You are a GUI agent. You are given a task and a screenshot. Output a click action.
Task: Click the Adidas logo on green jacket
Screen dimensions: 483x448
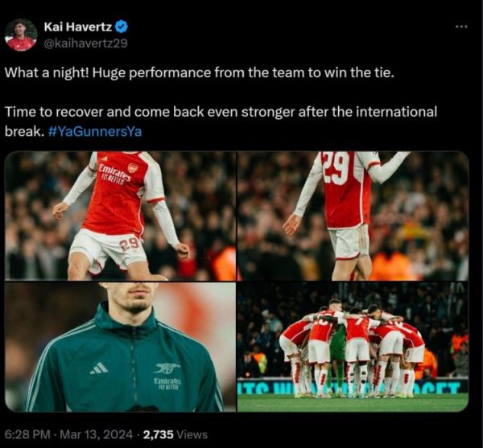(99, 368)
